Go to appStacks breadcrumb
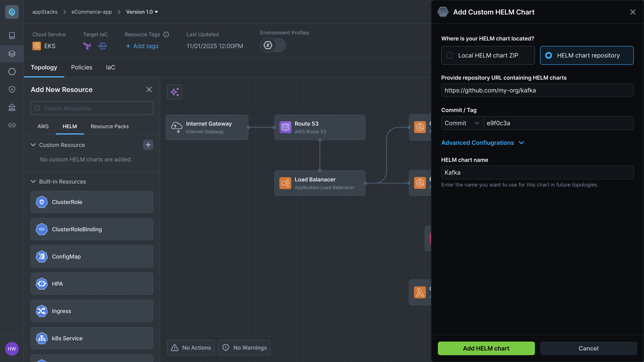The image size is (644, 362). [x=45, y=12]
